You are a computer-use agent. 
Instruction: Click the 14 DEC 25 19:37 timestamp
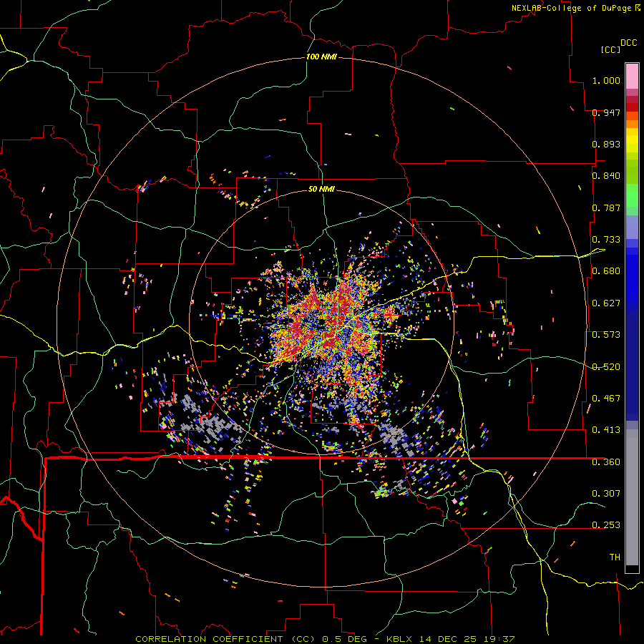[467, 639]
